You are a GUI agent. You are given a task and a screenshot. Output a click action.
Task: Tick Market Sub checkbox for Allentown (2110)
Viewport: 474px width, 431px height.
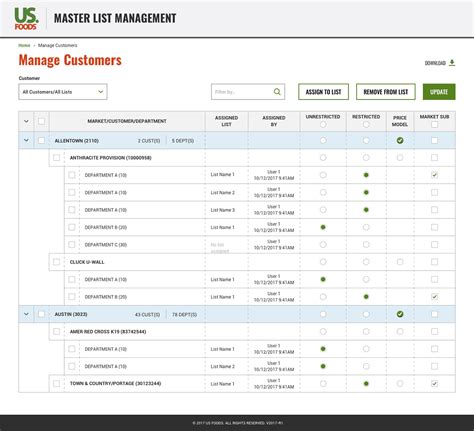[434, 141]
